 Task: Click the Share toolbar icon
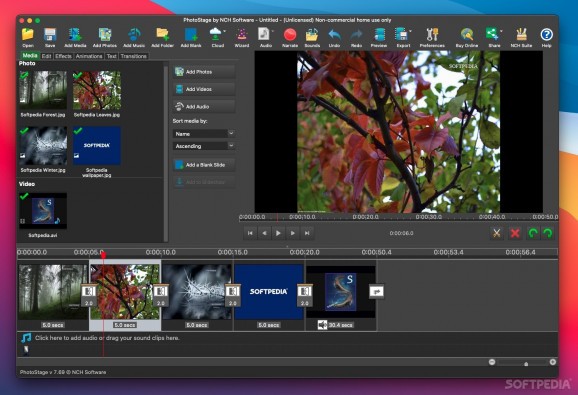pos(493,37)
